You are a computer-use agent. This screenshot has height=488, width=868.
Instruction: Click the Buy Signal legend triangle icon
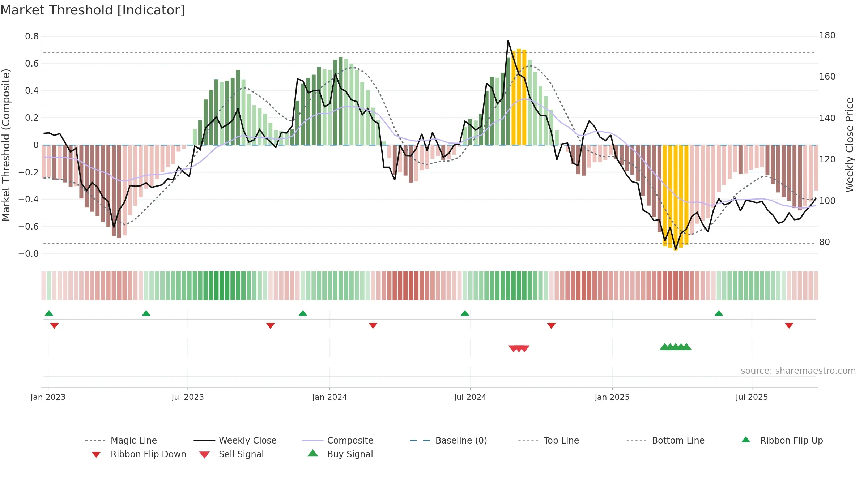point(313,453)
